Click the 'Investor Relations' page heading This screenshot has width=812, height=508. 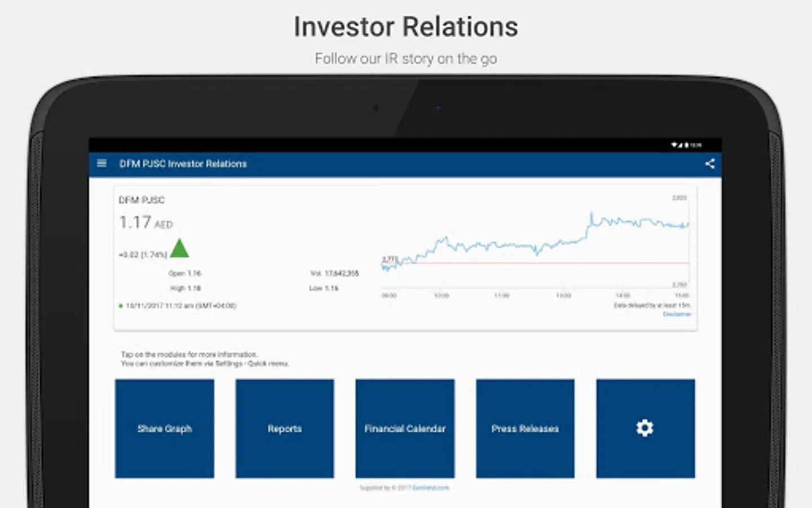406,27
